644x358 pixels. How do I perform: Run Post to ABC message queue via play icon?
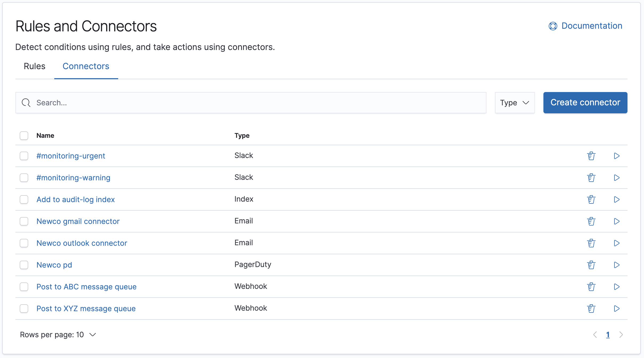point(617,287)
